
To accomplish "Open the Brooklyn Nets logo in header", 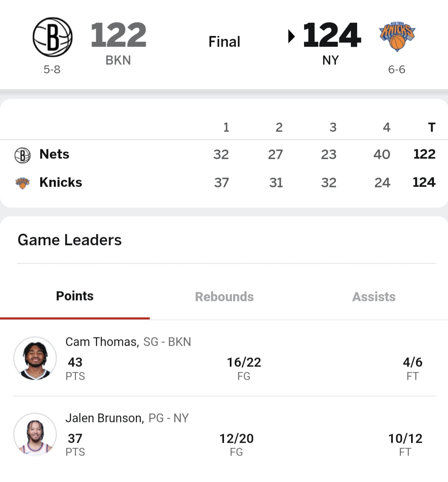I will (x=53, y=37).
